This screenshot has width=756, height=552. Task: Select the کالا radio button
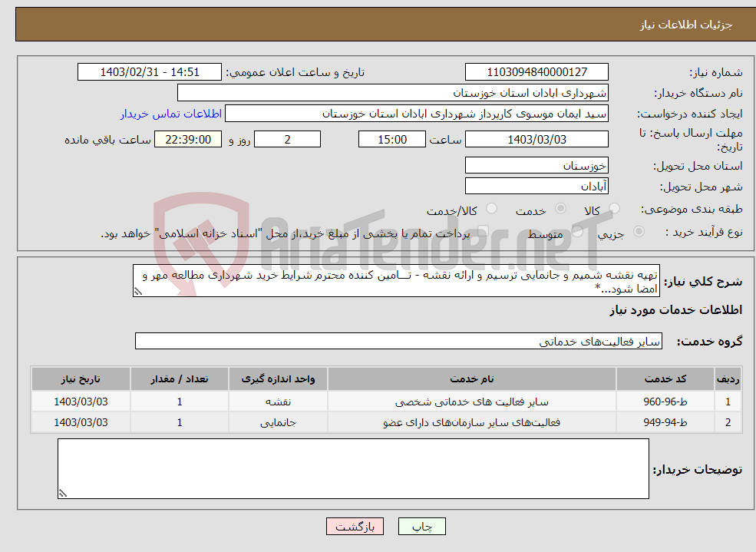(x=614, y=209)
